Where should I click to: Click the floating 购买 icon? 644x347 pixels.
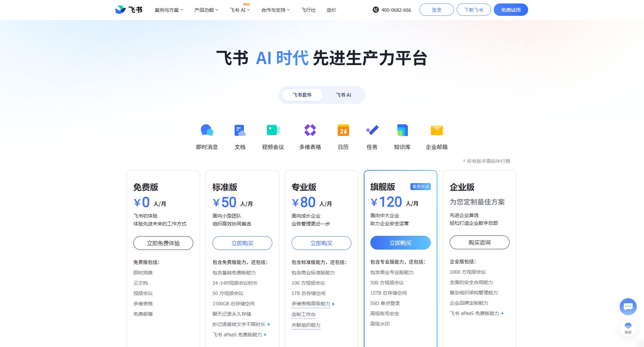628,327
